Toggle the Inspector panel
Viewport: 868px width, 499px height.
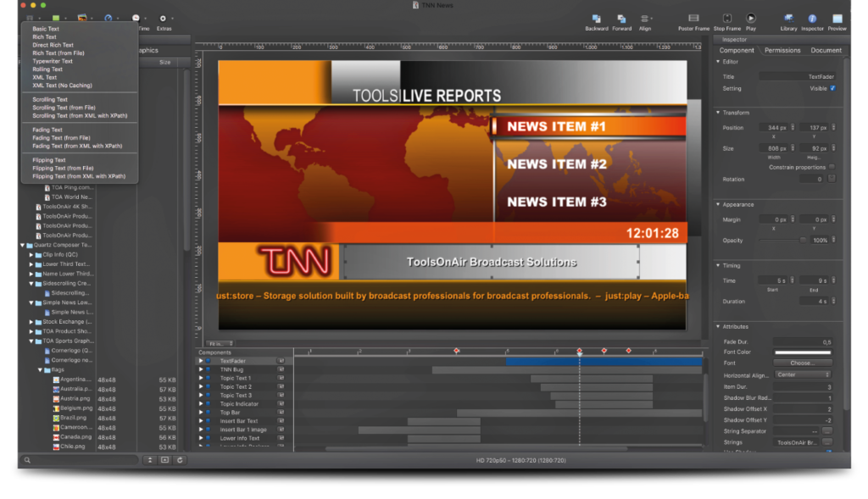tap(812, 19)
